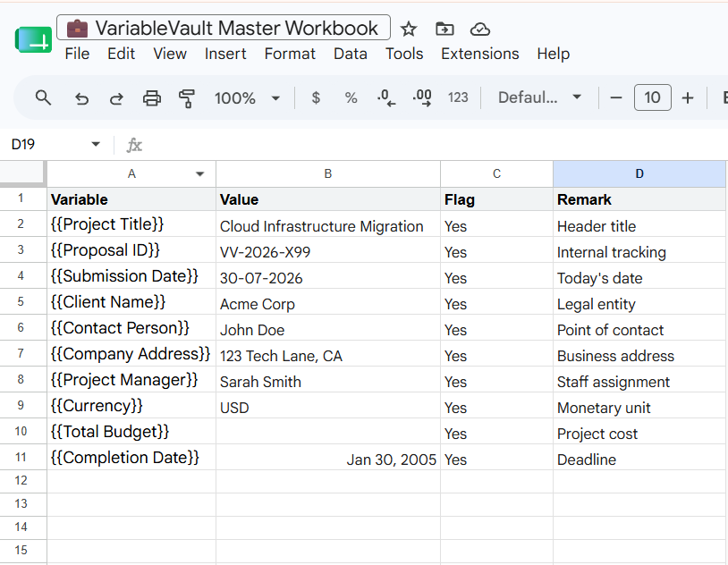Select the Internal tracking remark cell

(639, 250)
